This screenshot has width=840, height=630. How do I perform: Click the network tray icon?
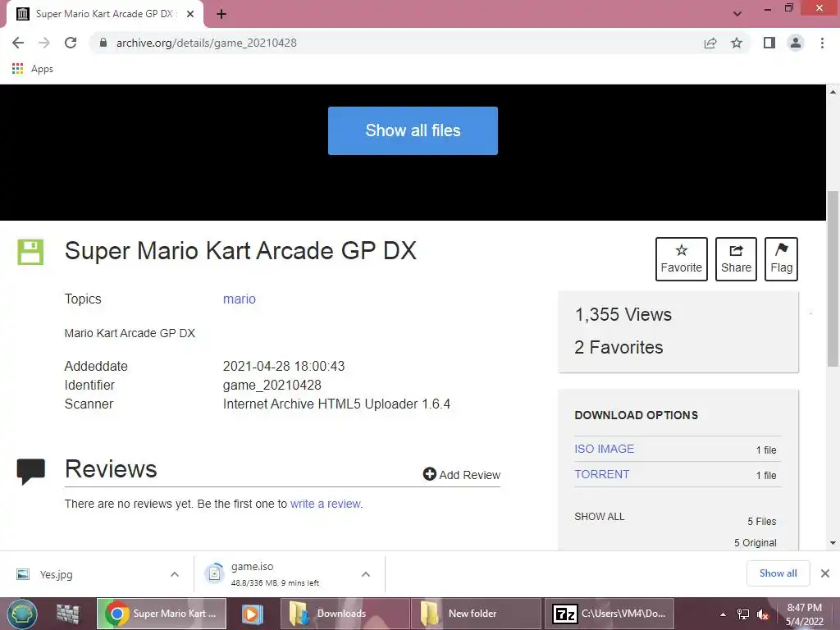[x=743, y=614]
